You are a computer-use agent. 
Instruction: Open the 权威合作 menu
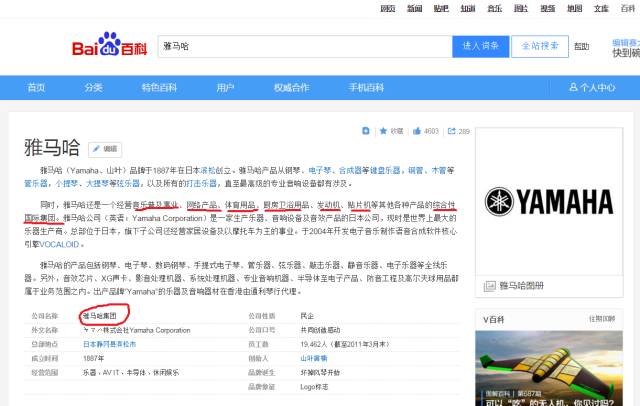[x=291, y=87]
